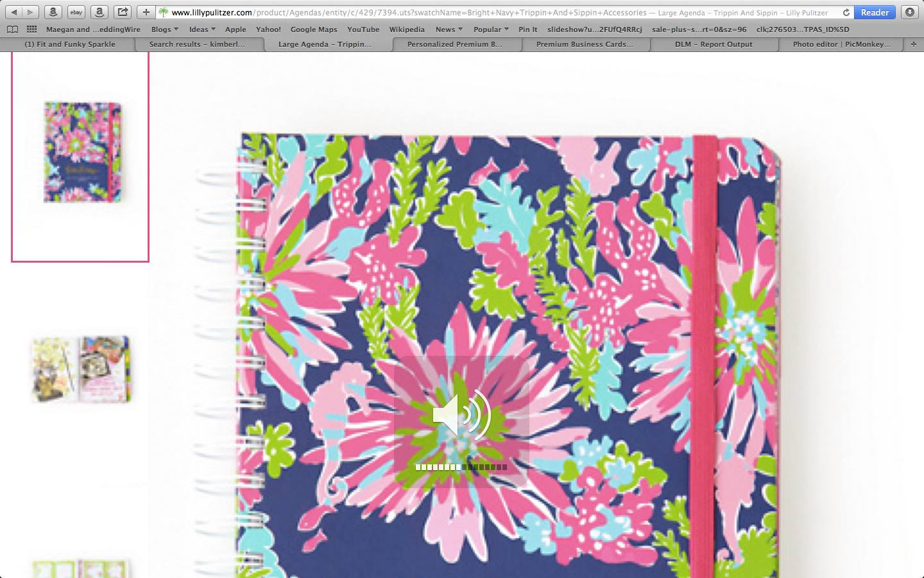
Task: Switch to the PicMonkey Photo editor tab
Action: [x=841, y=44]
